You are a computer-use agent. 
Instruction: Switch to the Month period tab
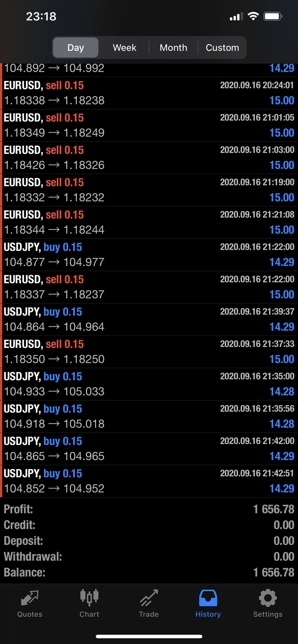click(174, 48)
